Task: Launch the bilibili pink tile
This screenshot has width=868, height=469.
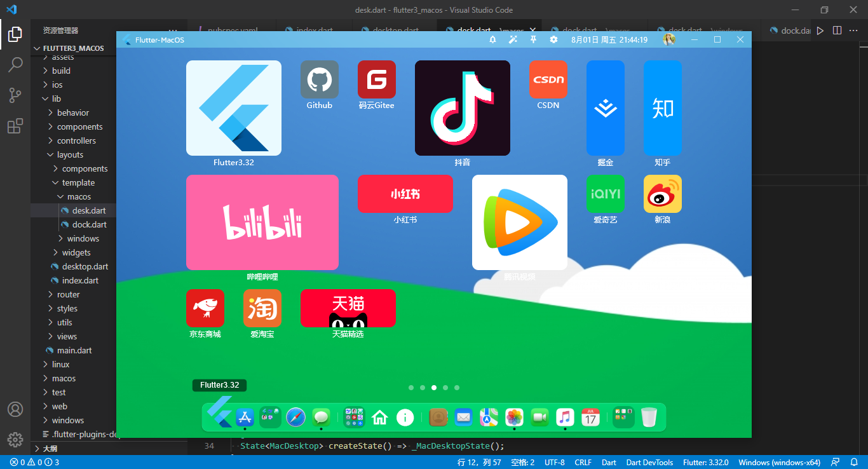Action: pyautogui.click(x=262, y=222)
